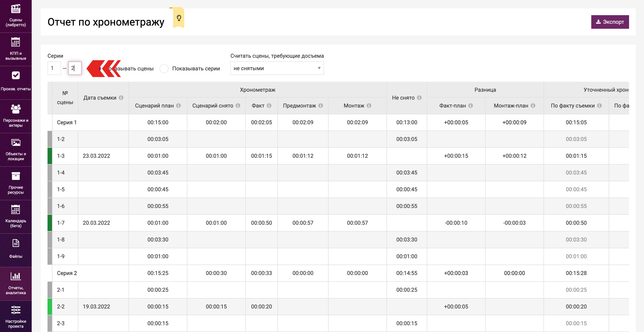The image size is (644, 332).
Task: Open Произв. отчеты checkmark icon
Action: tap(15, 75)
